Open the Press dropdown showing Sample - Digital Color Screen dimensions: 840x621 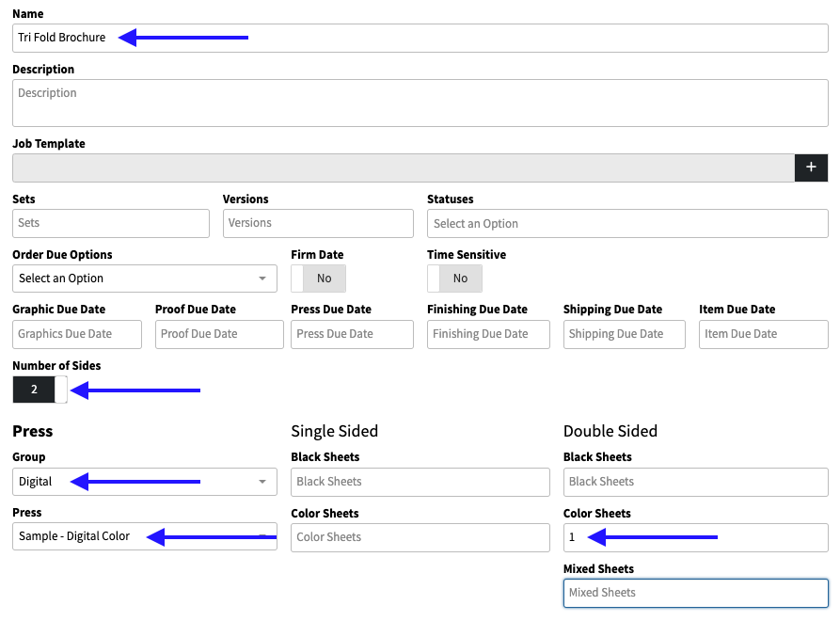(145, 536)
